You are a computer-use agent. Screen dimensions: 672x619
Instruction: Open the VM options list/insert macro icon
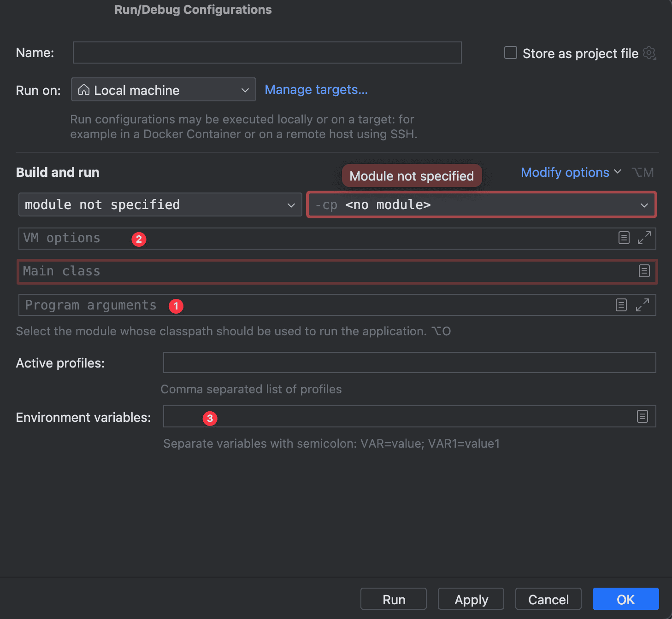624,238
